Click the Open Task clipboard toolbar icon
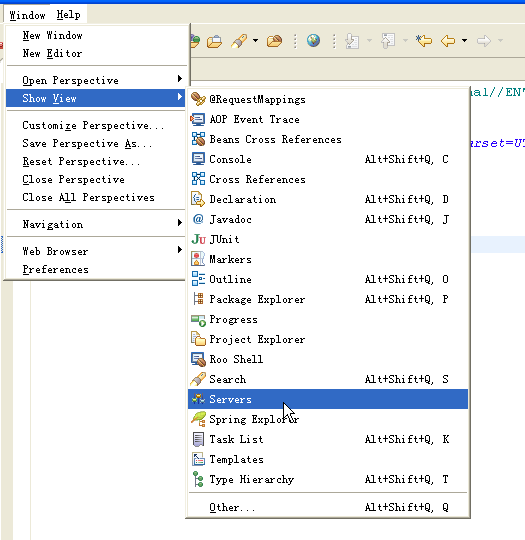 click(x=214, y=41)
